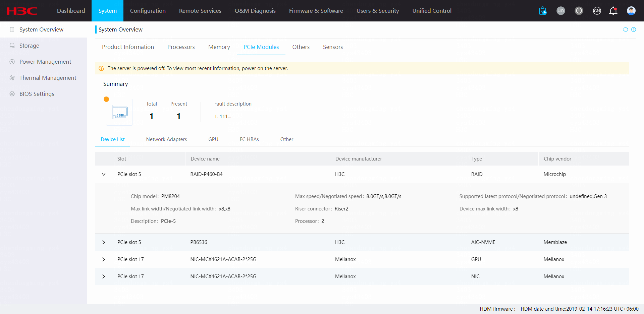
Task: Expand the PB6536 row
Action: click(x=104, y=242)
